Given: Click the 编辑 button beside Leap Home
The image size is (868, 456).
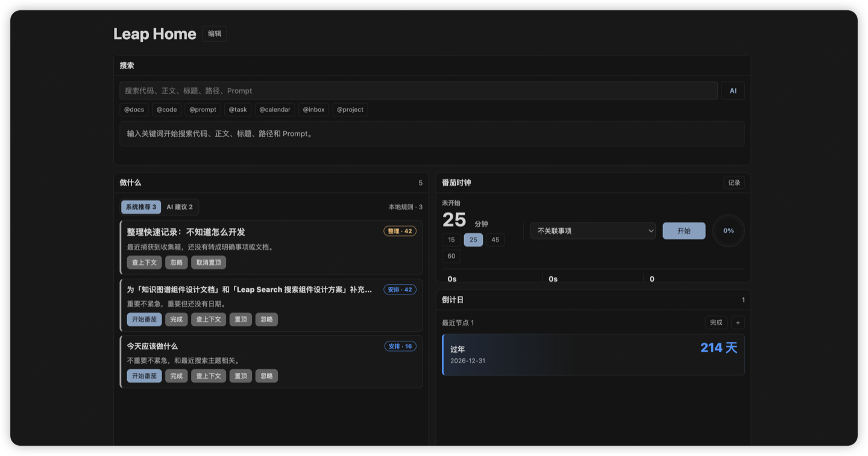Looking at the screenshot, I should (x=215, y=34).
